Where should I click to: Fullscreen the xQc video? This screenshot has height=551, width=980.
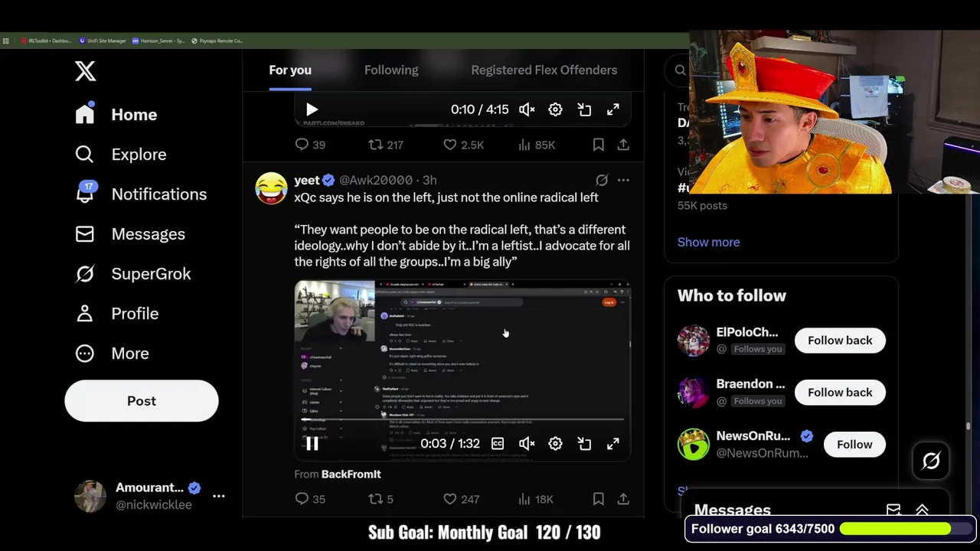point(613,443)
